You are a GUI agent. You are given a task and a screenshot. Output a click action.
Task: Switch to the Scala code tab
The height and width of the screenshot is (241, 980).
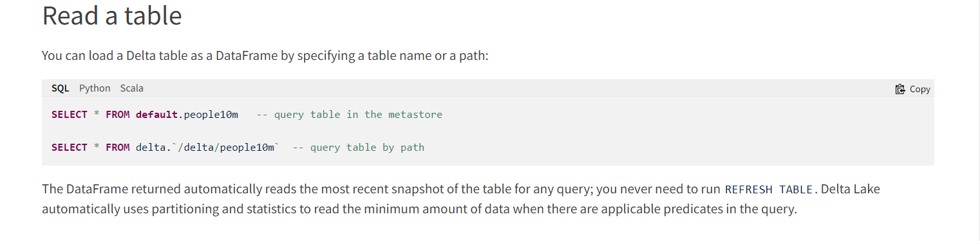click(132, 88)
